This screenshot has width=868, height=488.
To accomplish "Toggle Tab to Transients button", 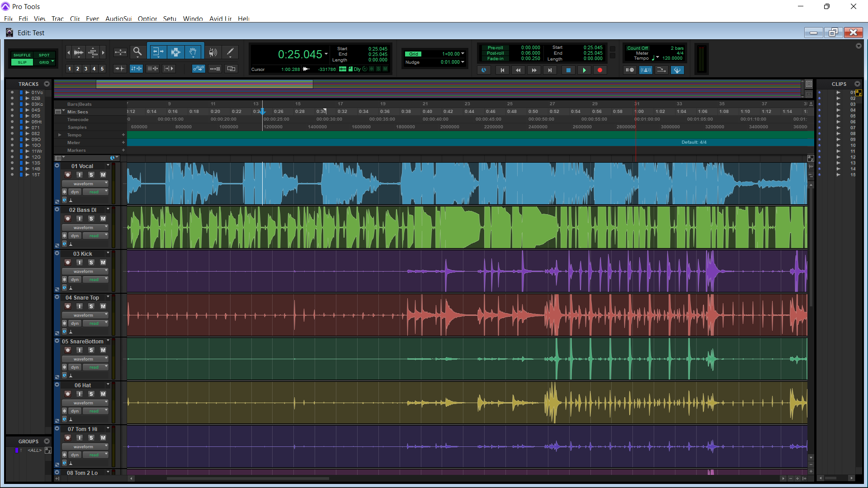I will (120, 69).
